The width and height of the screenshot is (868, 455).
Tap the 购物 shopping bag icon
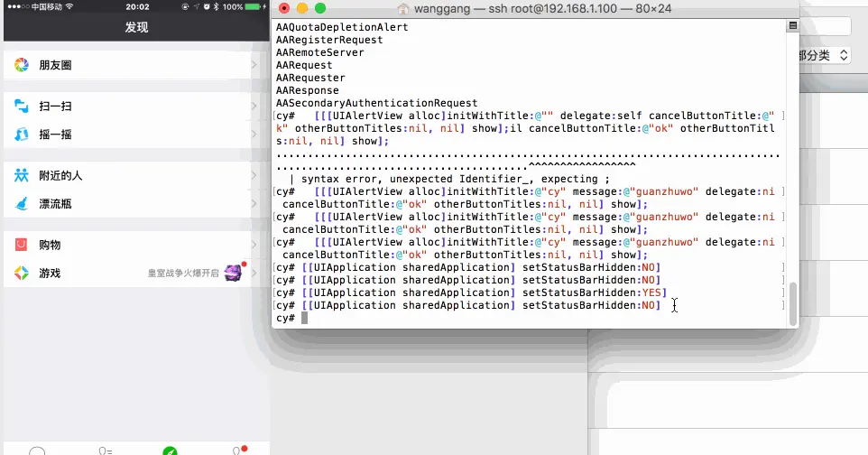tap(21, 245)
